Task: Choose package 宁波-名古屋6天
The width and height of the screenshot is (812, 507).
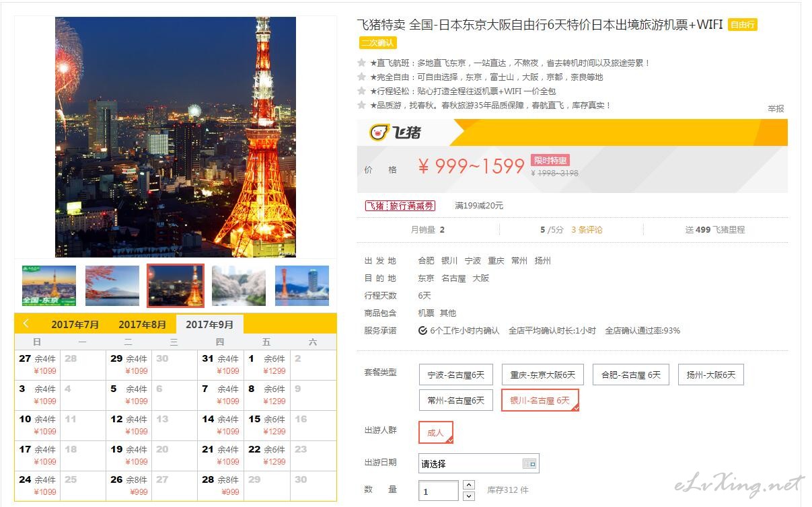Action: (456, 375)
